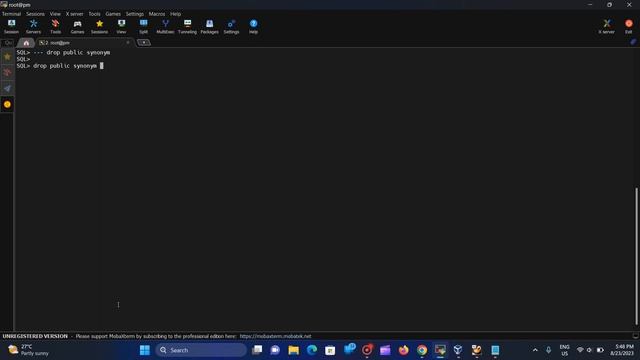This screenshot has height=360, width=640.
Task: Open the sidebar Macros paper plane icon
Action: click(7, 88)
